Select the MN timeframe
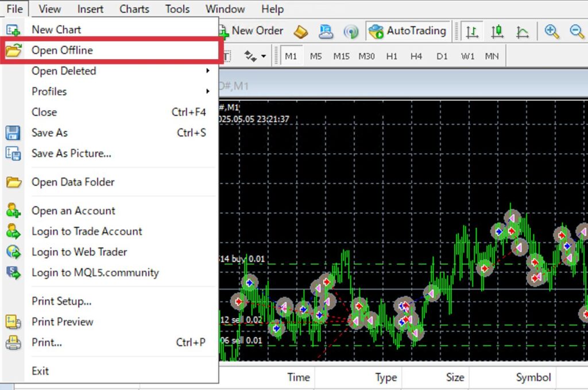The width and height of the screenshot is (588, 390). point(492,56)
